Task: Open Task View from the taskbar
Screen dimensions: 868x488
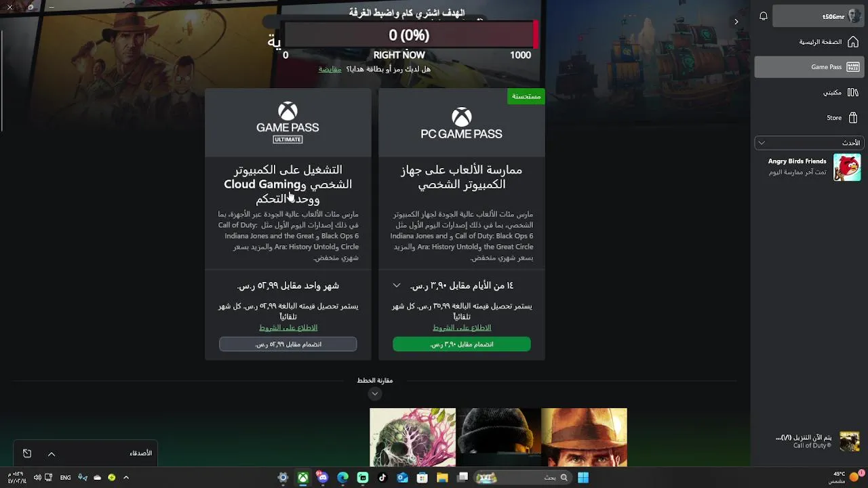Action: click(x=462, y=477)
